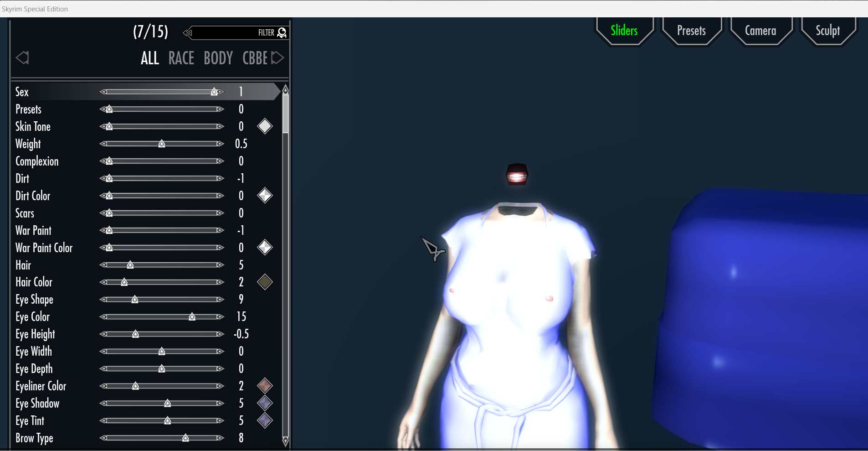Image resolution: width=868 pixels, height=451 pixels.
Task: Open the filter search icon
Action: point(282,32)
